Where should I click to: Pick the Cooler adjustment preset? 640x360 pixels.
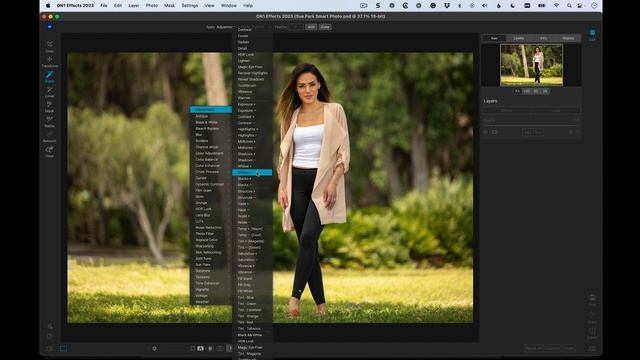(x=252, y=36)
